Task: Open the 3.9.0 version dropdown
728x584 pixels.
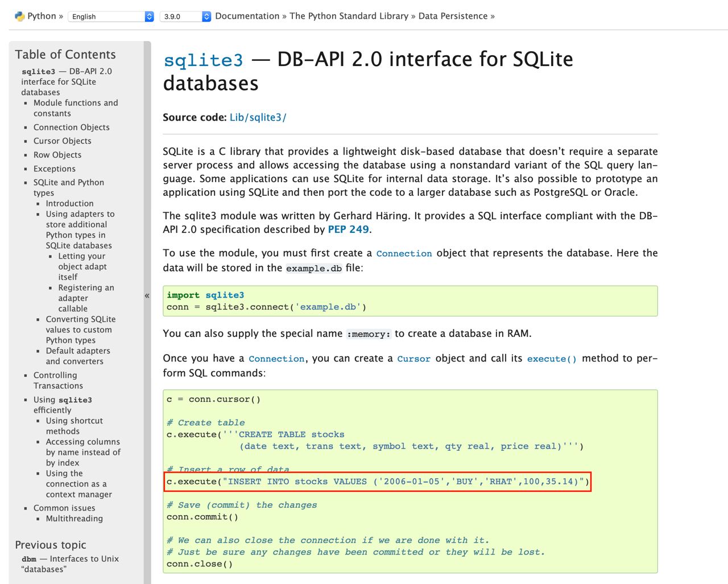Action: [x=185, y=17]
